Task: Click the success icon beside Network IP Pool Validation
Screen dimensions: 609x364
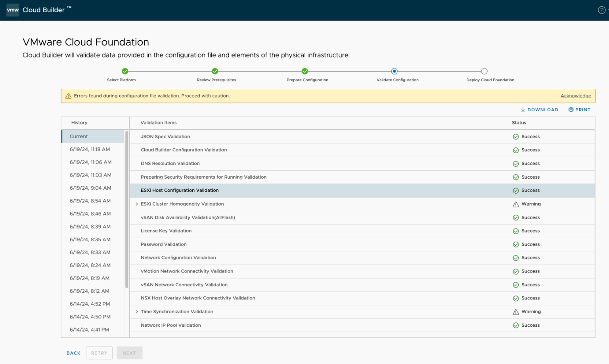Action: [516, 325]
